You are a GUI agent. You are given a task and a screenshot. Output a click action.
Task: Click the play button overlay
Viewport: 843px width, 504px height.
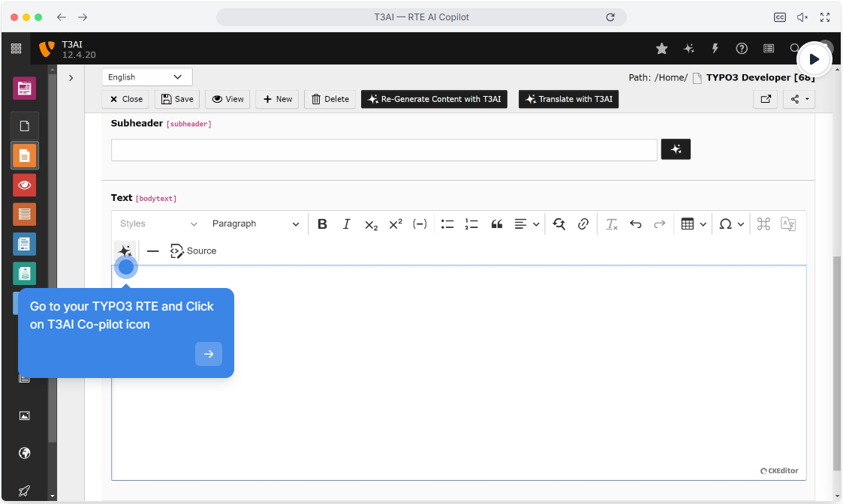814,59
